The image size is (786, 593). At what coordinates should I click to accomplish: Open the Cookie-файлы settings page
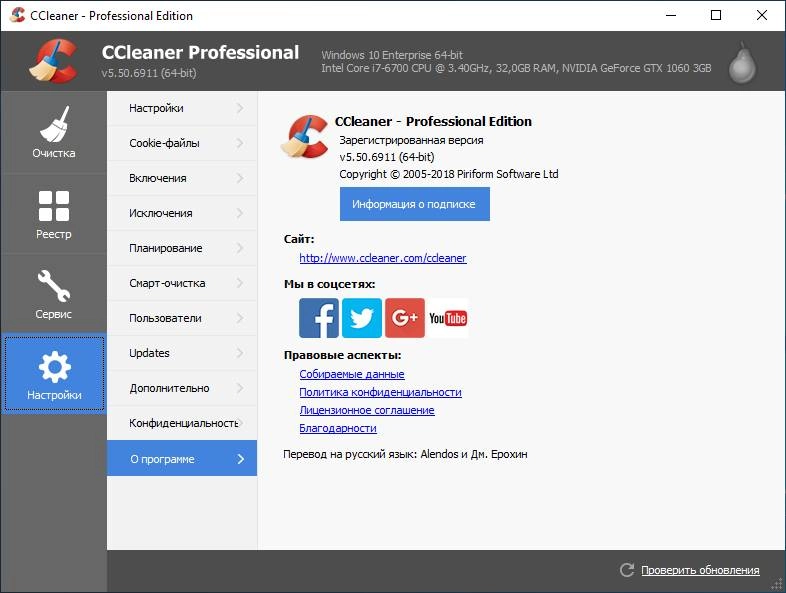click(x=182, y=143)
